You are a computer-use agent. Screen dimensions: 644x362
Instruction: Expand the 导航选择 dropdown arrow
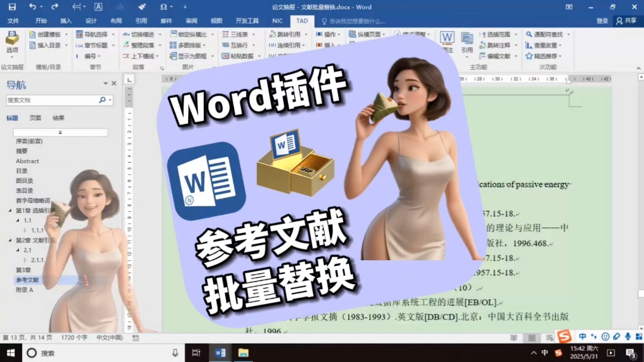tap(113, 35)
